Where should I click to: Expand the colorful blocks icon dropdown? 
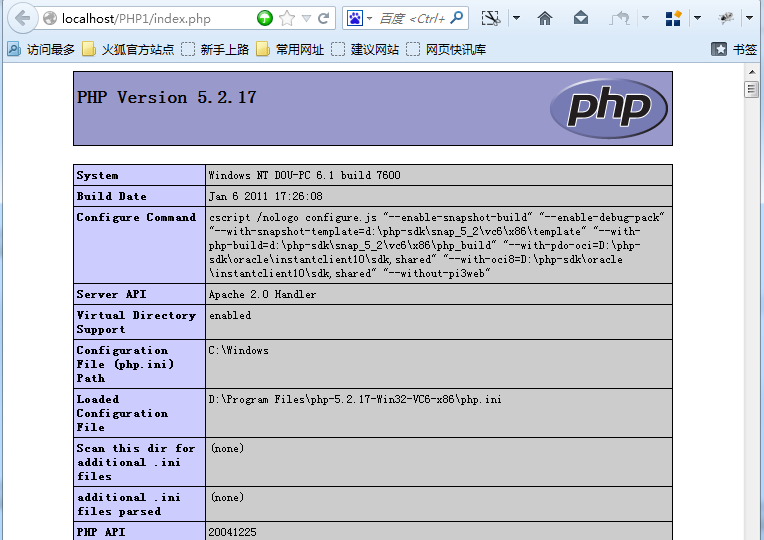coord(697,19)
